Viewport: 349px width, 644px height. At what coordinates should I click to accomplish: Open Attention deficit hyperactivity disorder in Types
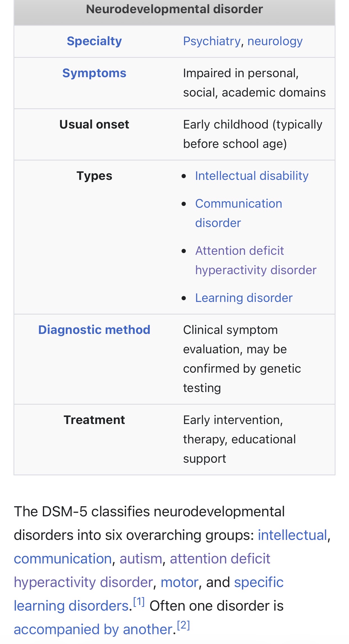(x=240, y=251)
